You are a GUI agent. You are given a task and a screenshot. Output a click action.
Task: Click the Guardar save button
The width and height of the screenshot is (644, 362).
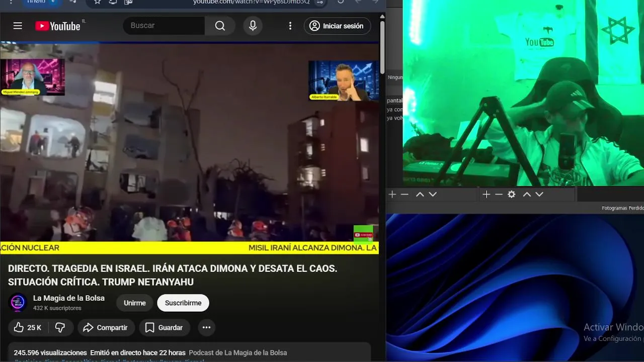tap(164, 328)
